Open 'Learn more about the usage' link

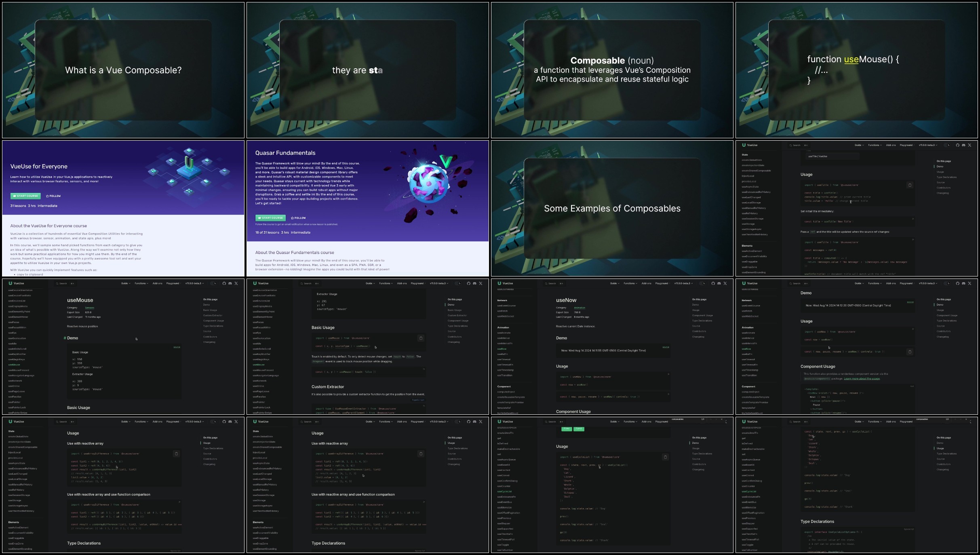862,379
